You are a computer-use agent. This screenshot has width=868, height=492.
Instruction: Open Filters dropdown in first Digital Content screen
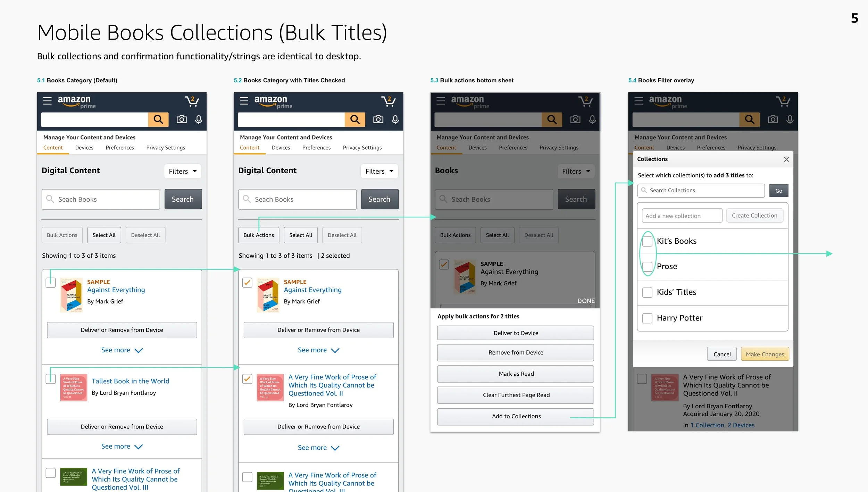point(183,171)
